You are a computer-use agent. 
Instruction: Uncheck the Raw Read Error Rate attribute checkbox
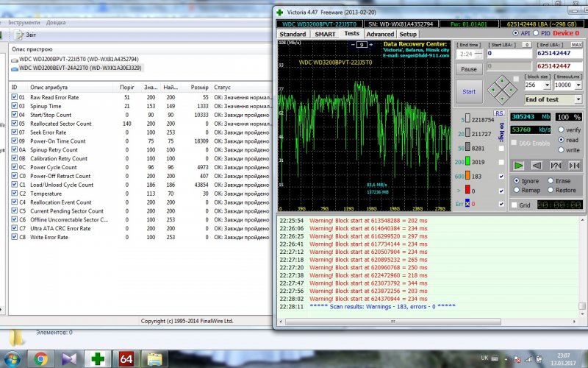[14, 97]
